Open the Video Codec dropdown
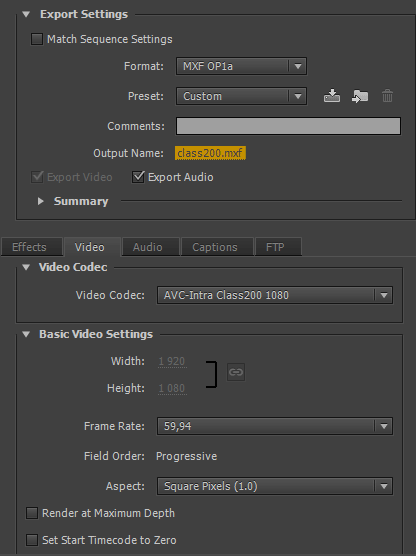The image size is (416, 556). [x=275, y=295]
